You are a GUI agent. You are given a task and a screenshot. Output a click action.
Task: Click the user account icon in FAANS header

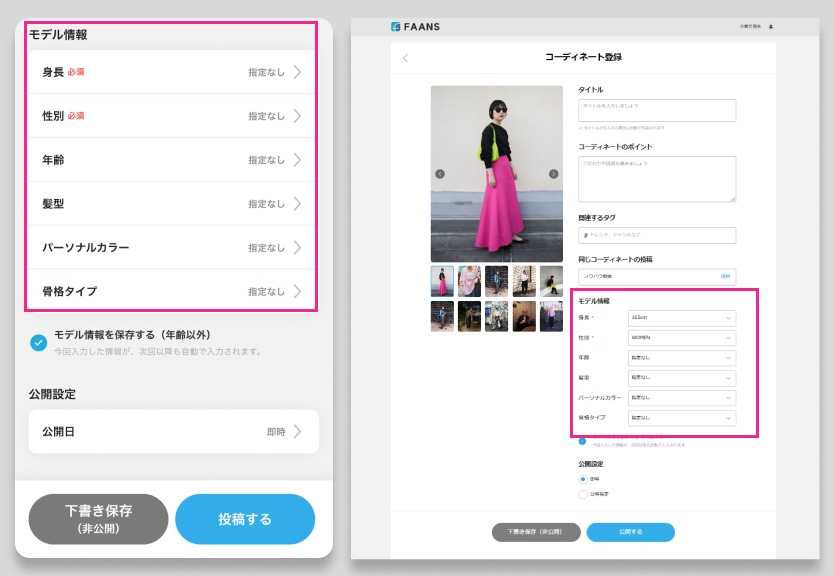tap(771, 26)
